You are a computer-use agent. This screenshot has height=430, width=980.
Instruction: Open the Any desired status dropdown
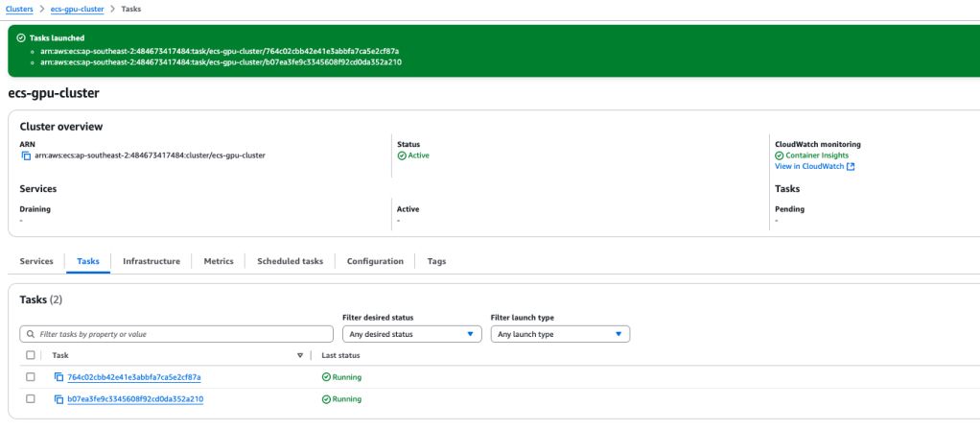coord(411,334)
